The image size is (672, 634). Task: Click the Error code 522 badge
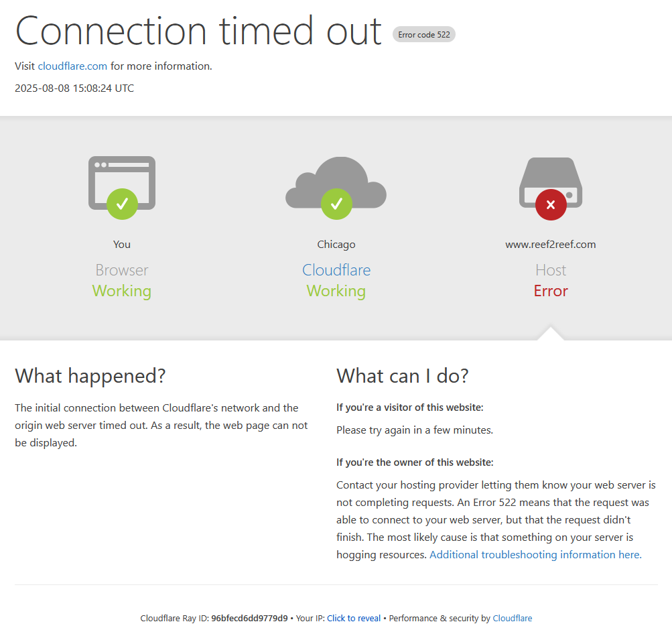(x=424, y=35)
